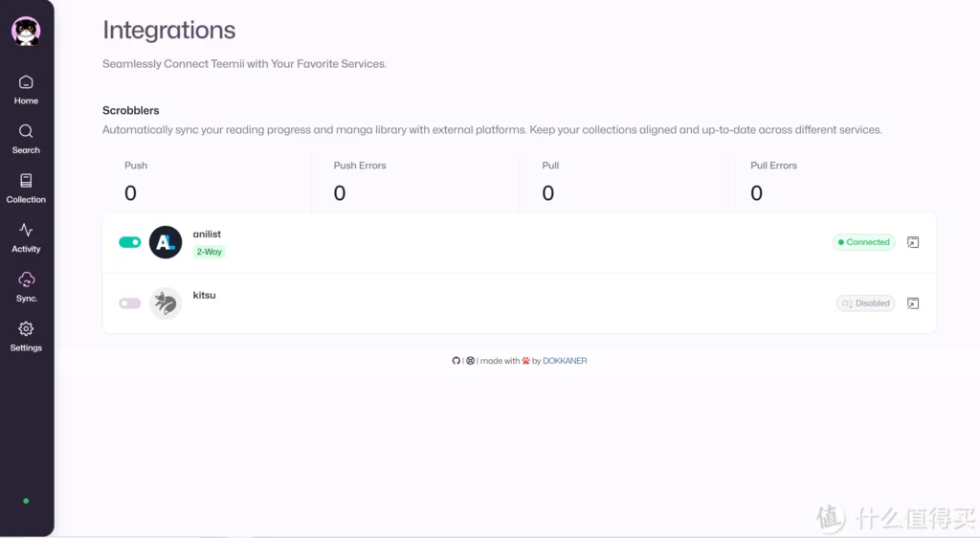The width and height of the screenshot is (980, 538).
Task: Open kitsu external link icon
Action: click(x=913, y=303)
